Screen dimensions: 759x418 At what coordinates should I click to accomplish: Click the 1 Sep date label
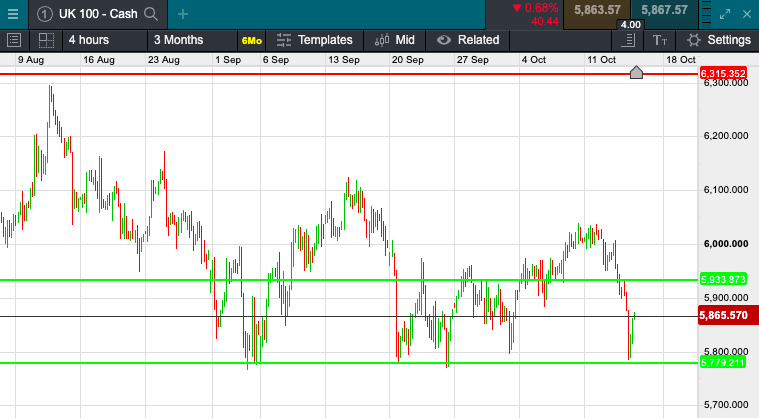pyautogui.click(x=228, y=60)
